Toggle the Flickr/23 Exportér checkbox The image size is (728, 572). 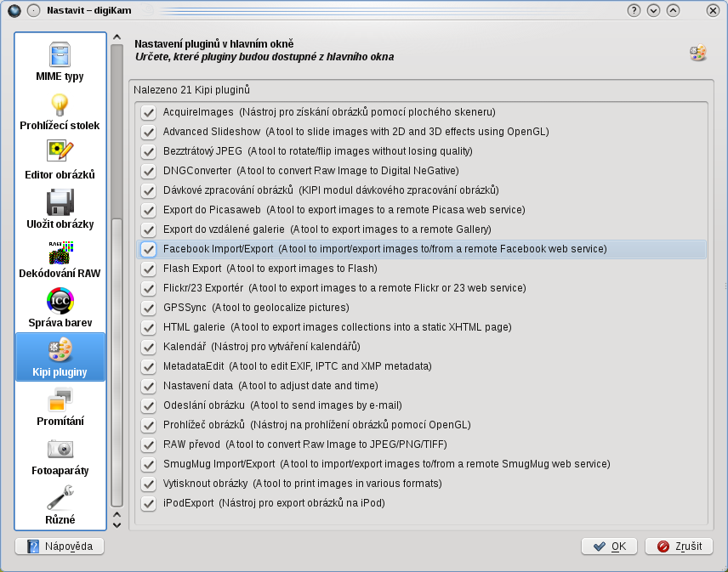pyautogui.click(x=149, y=288)
